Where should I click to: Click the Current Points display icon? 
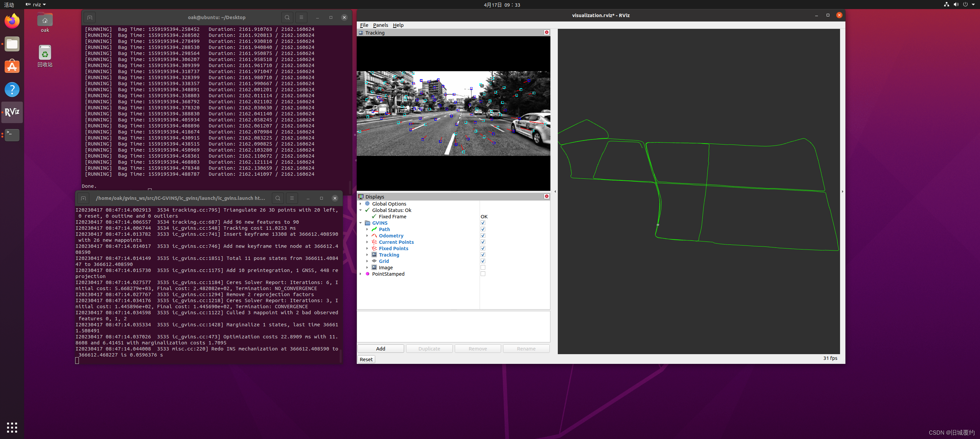point(374,242)
